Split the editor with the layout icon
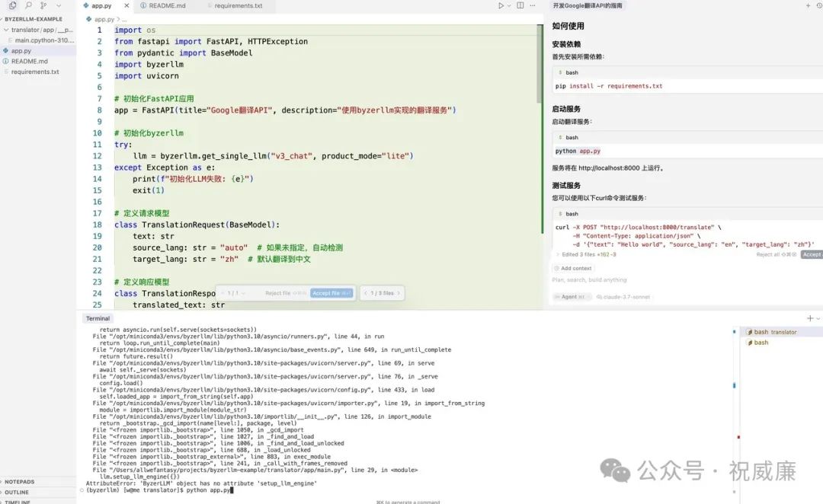Viewport: 823px width, 504px height. (x=520, y=5)
